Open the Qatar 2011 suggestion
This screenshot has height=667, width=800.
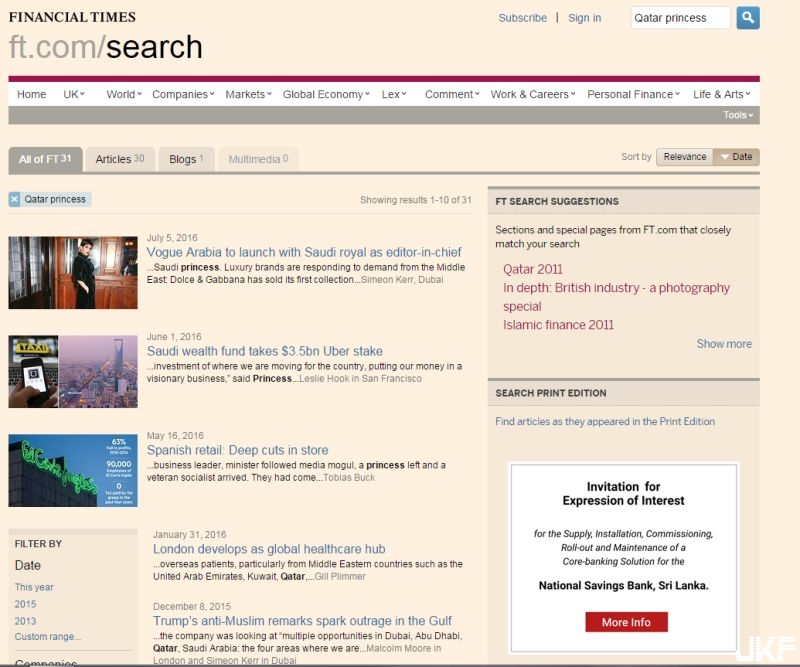533,269
